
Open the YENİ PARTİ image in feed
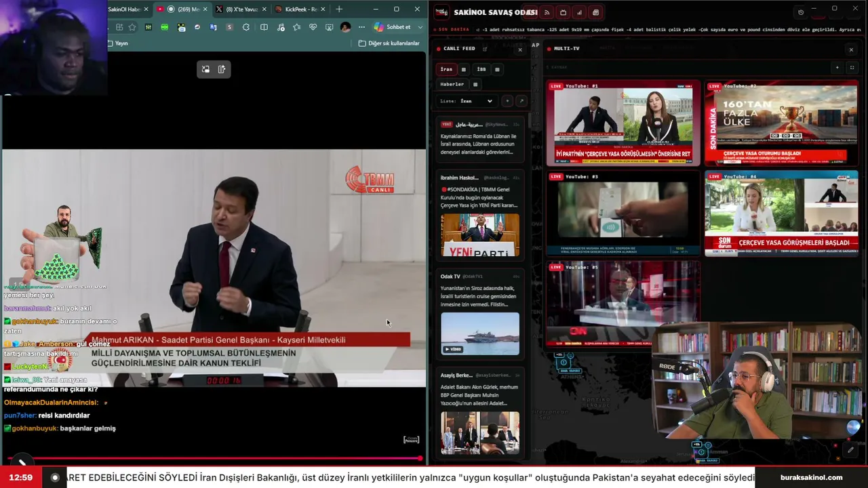tap(480, 235)
